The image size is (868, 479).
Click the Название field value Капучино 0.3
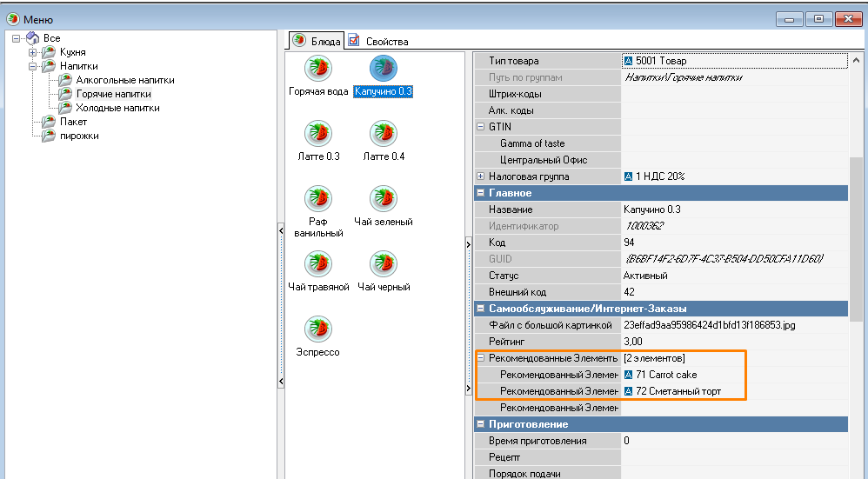pyautogui.click(x=652, y=210)
